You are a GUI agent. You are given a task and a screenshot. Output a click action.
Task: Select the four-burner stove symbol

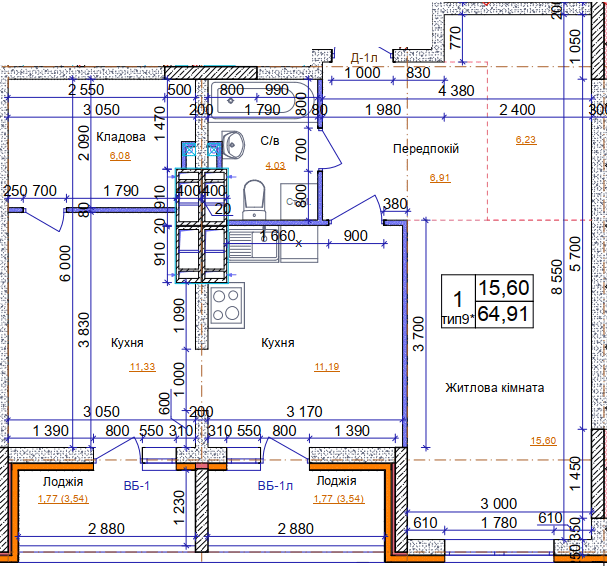226,305
